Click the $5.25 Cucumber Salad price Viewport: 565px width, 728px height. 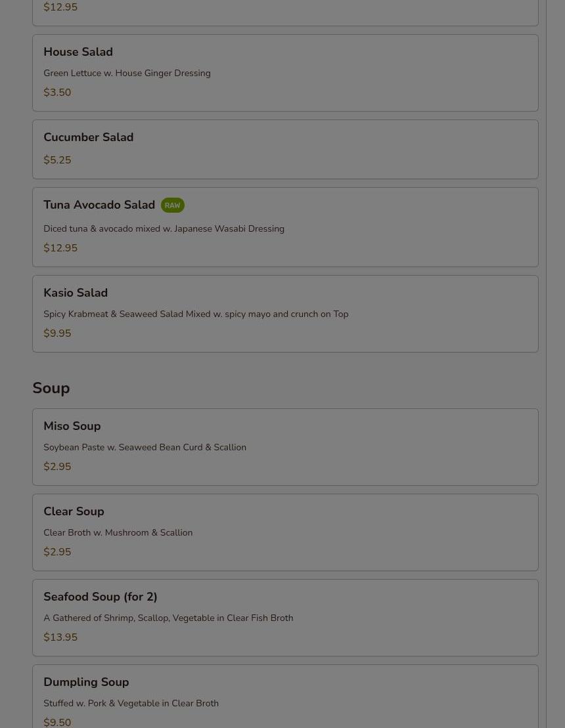click(57, 160)
